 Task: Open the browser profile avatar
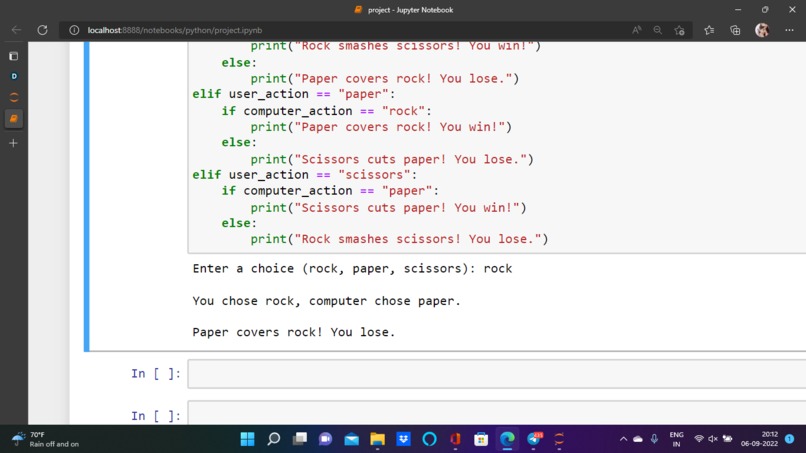(762, 30)
